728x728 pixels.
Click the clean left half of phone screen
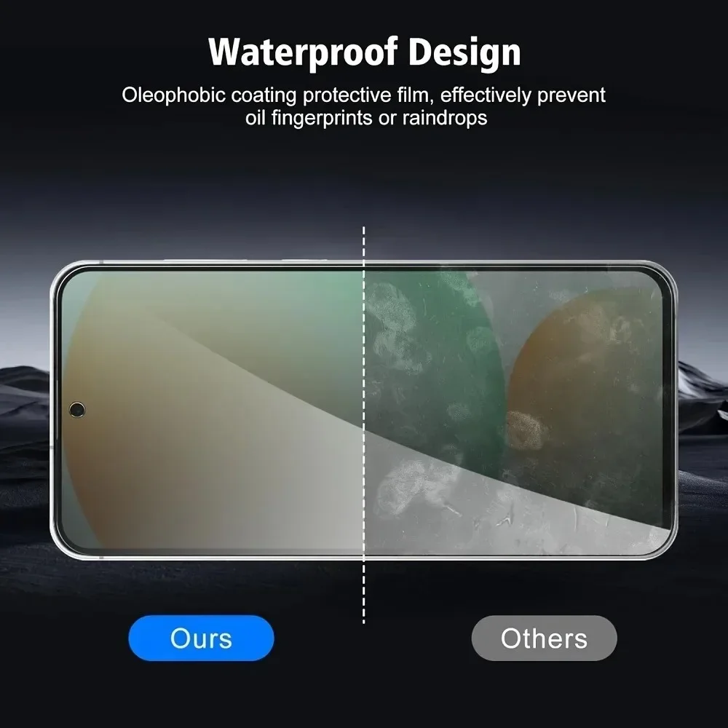(x=213, y=410)
